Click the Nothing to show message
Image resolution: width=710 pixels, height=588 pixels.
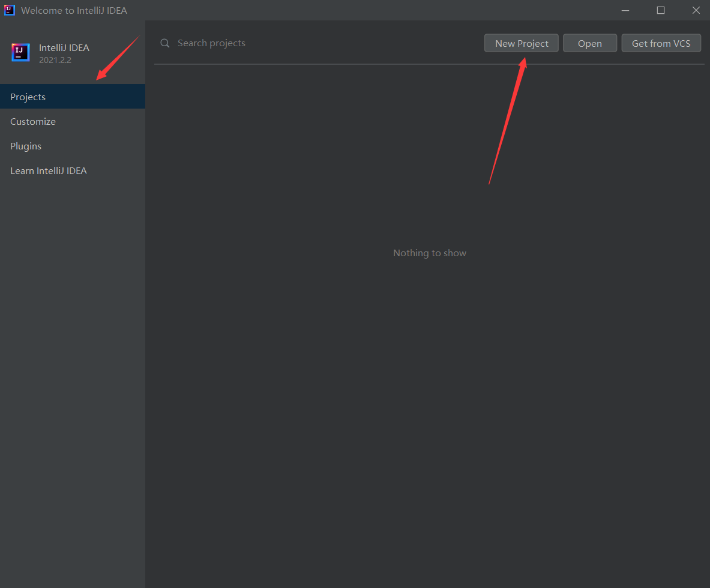pos(429,253)
